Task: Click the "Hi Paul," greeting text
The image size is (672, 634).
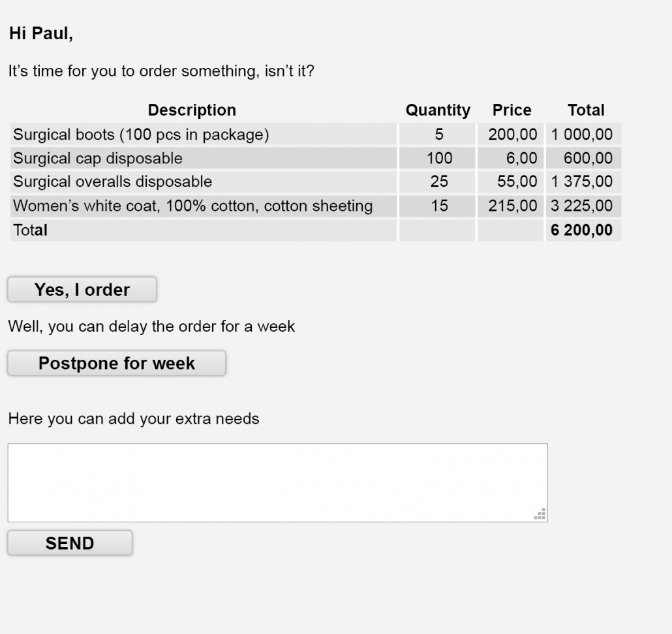Action: coord(41,35)
